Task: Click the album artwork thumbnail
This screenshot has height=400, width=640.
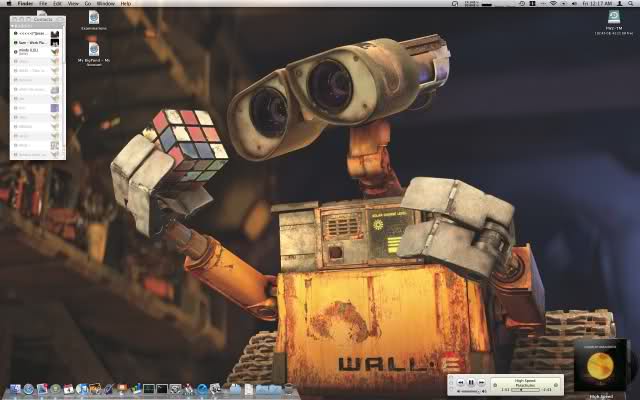Action: [600, 365]
